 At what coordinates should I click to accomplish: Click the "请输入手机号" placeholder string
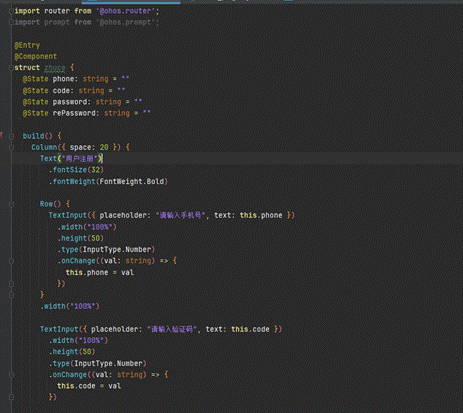click(180, 215)
